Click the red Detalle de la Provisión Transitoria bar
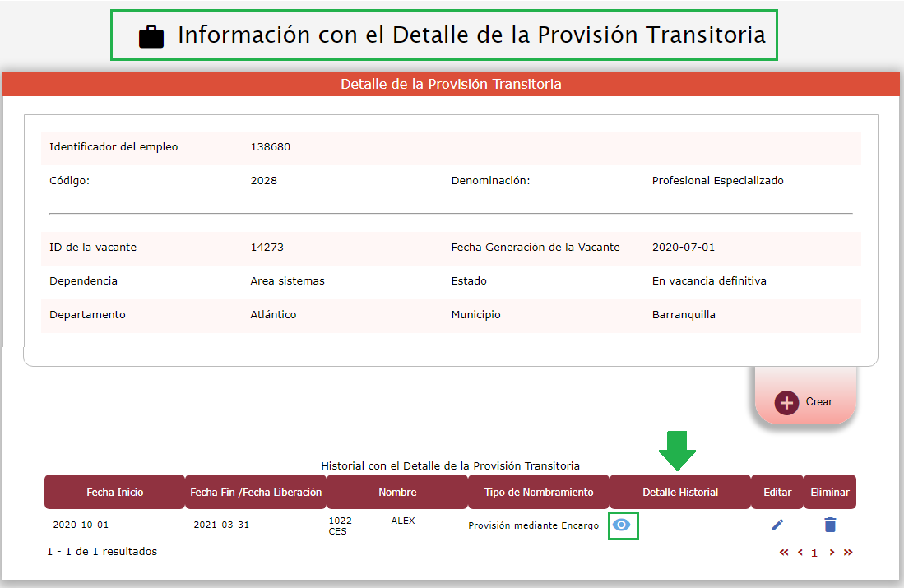Screen dimensions: 904x588 point(452,84)
